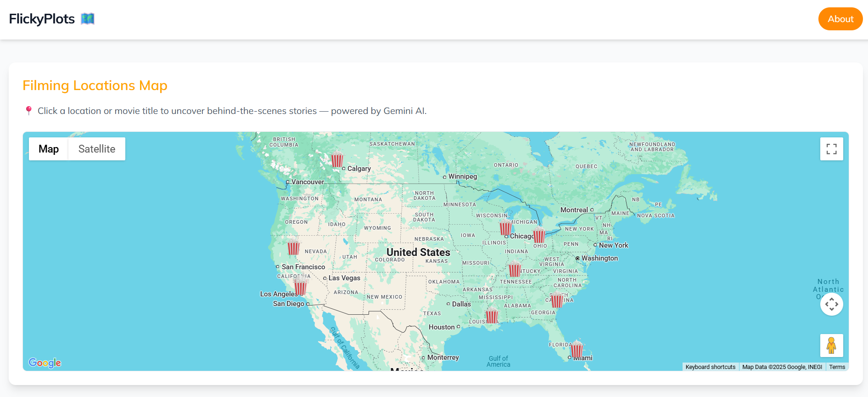Open the popcorn marker at Los Angeles
Image resolution: width=868 pixels, height=397 pixels.
[x=300, y=286]
